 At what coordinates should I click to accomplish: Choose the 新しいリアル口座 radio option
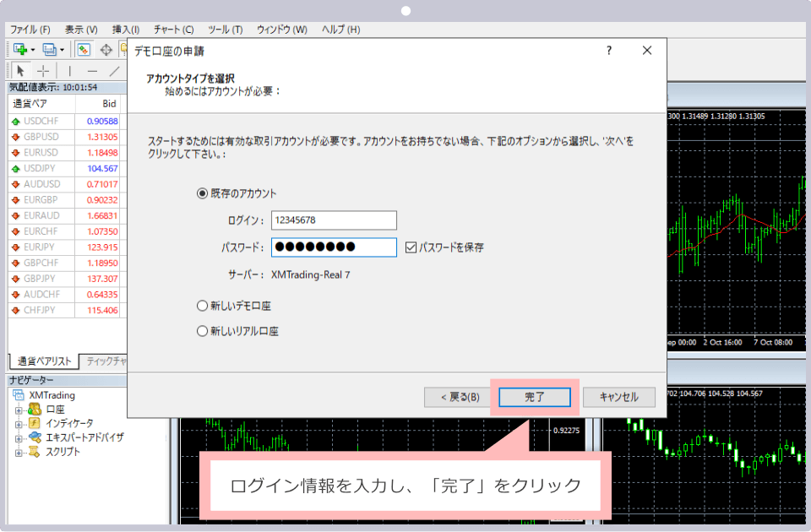(202, 331)
